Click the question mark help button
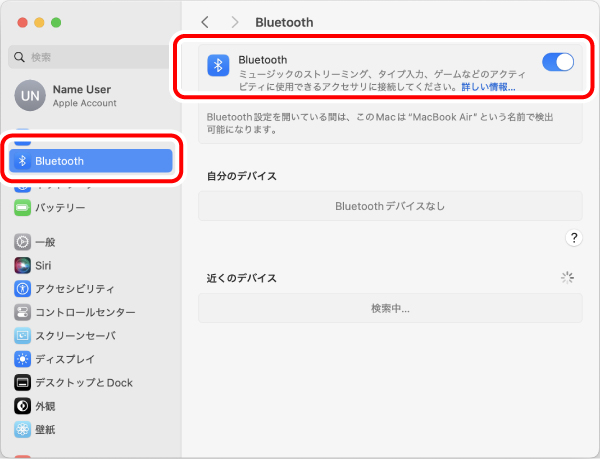Screen dimensions: 600x459 click(x=573, y=238)
